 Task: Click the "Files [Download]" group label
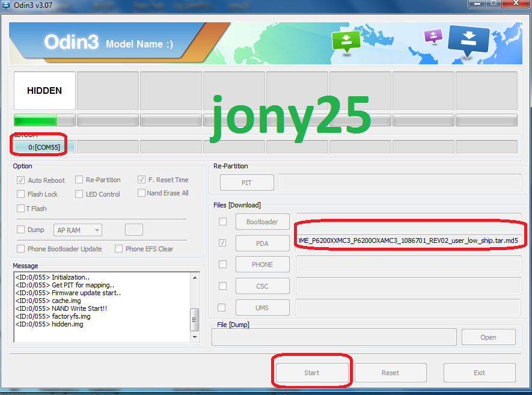(x=237, y=205)
